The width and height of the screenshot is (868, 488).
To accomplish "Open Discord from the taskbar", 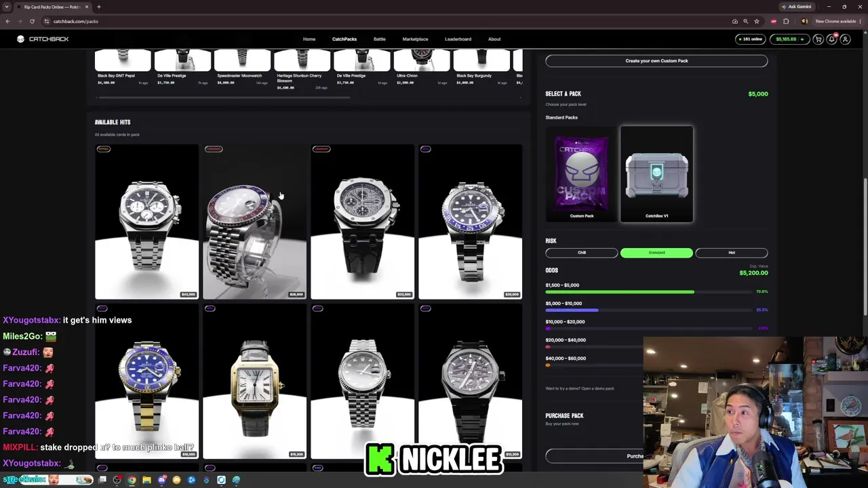I will click(x=161, y=480).
